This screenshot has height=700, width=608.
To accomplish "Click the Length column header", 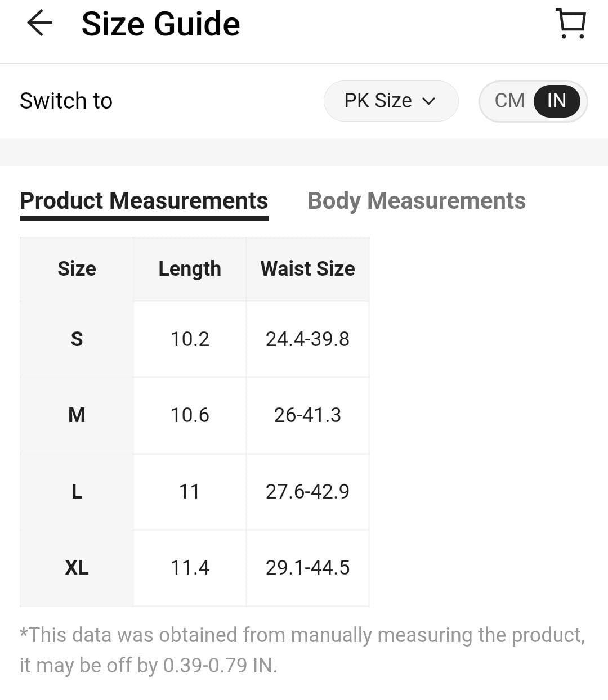I will 190,269.
